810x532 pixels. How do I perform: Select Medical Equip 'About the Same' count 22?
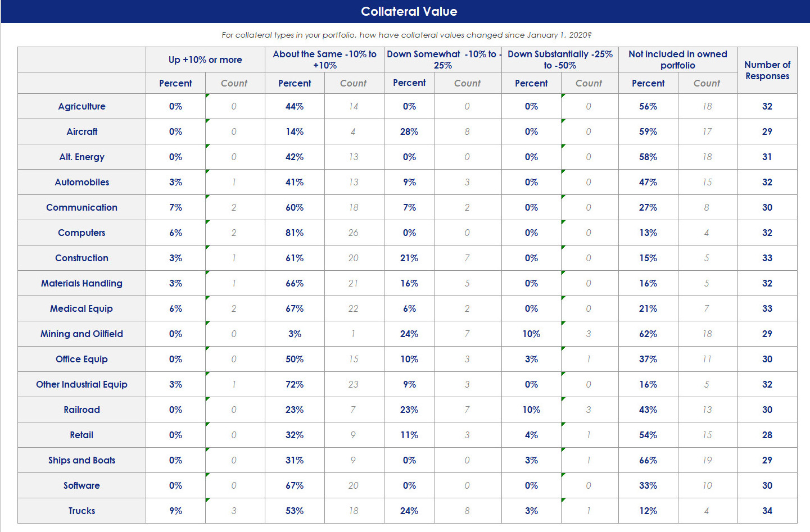354,308
